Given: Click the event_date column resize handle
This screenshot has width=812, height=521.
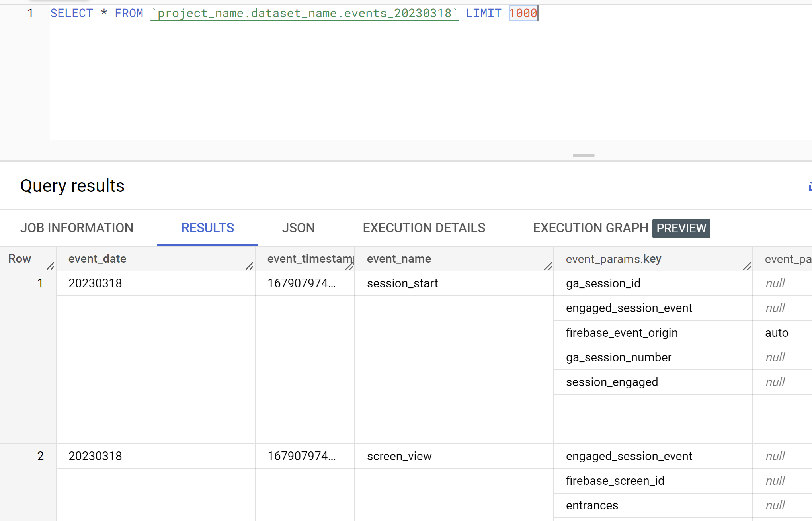Looking at the screenshot, I should point(250,266).
